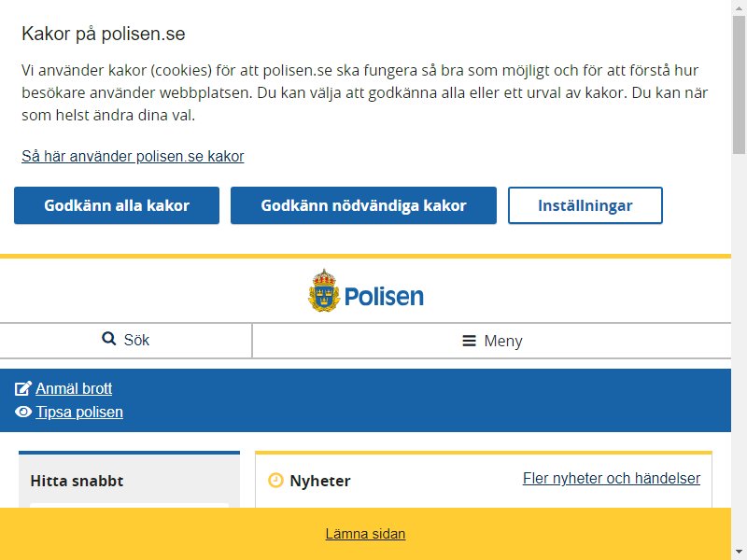The height and width of the screenshot is (560, 747).
Task: Click Lämna sidan in yellow bar
Action: (x=365, y=534)
